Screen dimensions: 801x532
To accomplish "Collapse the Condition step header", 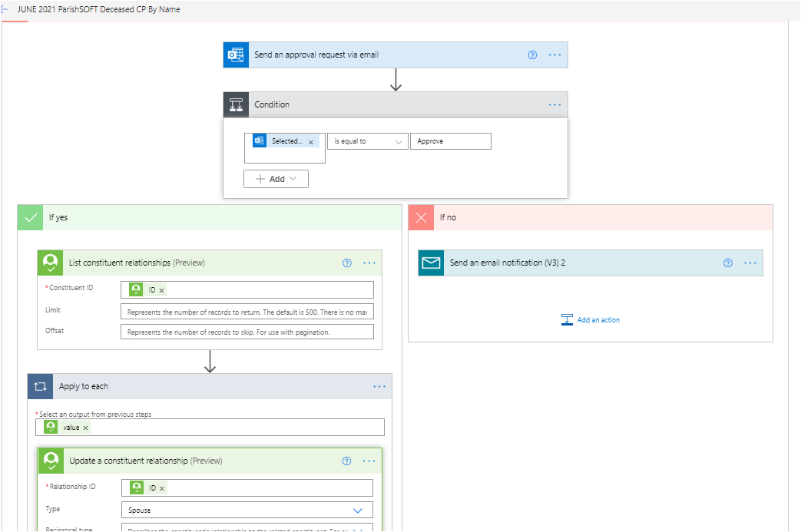I will pyautogui.click(x=396, y=104).
